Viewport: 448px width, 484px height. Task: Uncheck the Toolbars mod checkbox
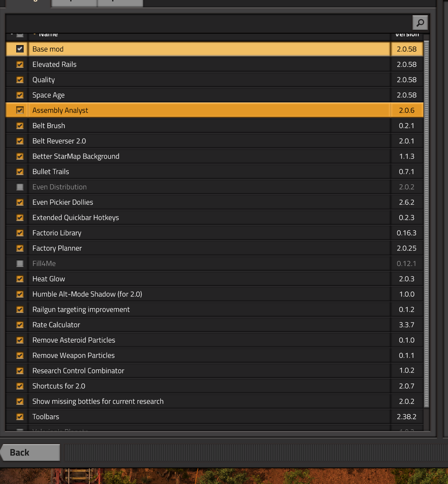tap(20, 417)
